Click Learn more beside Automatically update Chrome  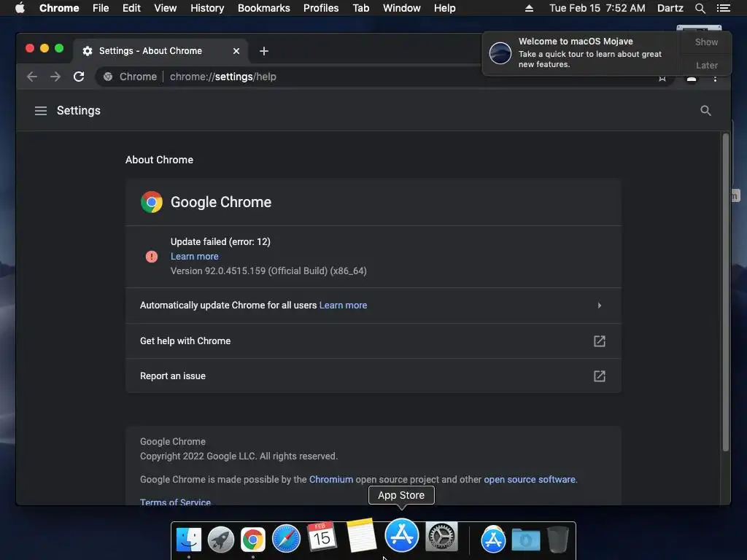pyautogui.click(x=343, y=306)
